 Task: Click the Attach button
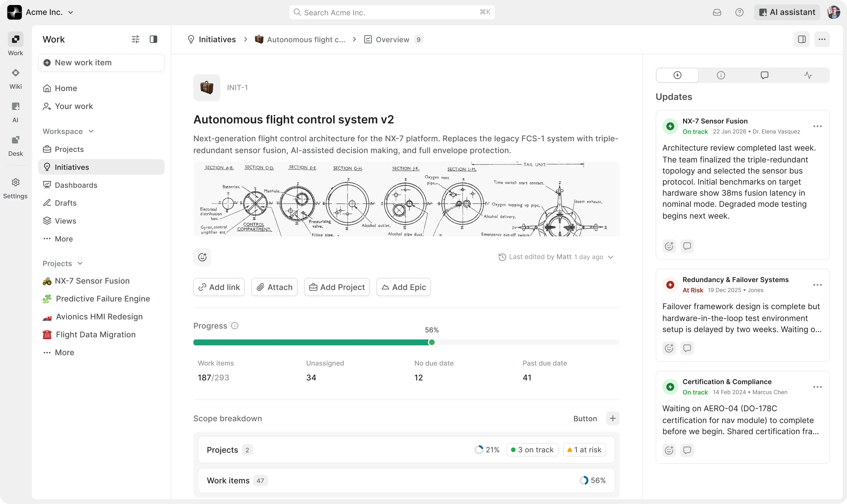(x=275, y=287)
